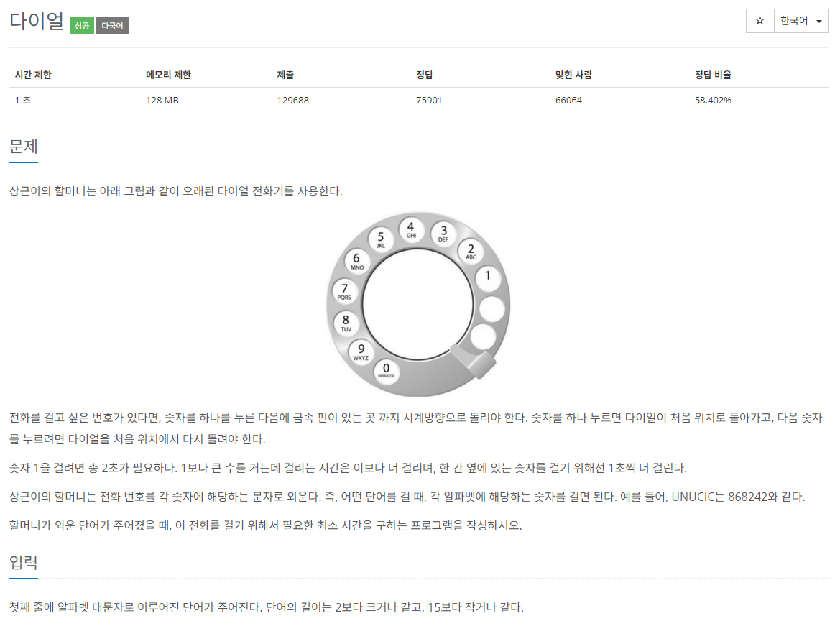Viewport: 840px width, 621px height.
Task: Click the 문제 section heading
Action: (x=24, y=147)
